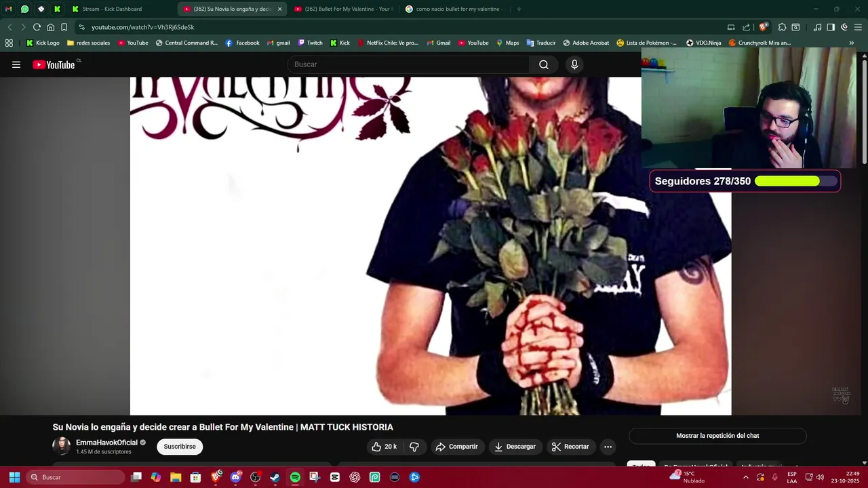868x488 pixels.
Task: Show hidden system tray icons chevron
Action: [746, 477]
